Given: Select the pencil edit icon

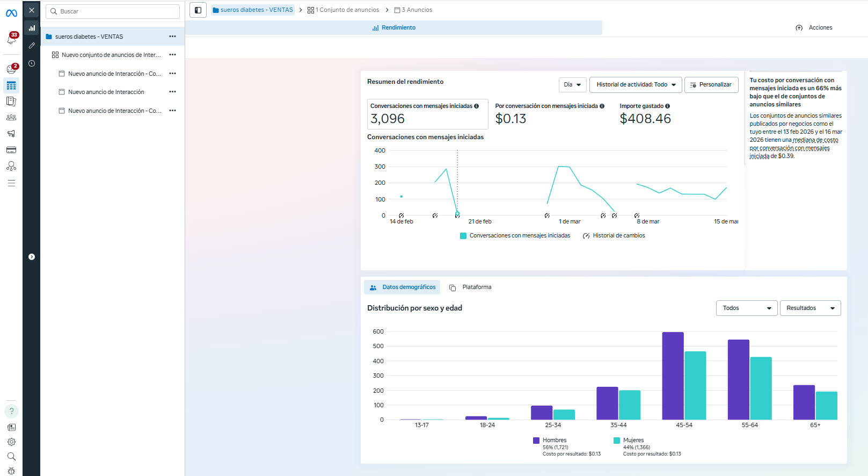Looking at the screenshot, I should click(x=32, y=46).
